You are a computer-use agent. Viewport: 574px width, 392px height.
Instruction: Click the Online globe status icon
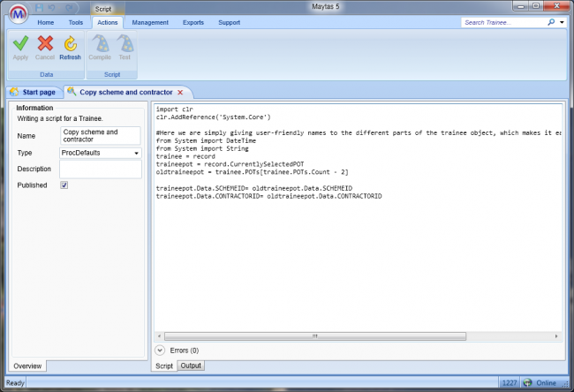(527, 383)
